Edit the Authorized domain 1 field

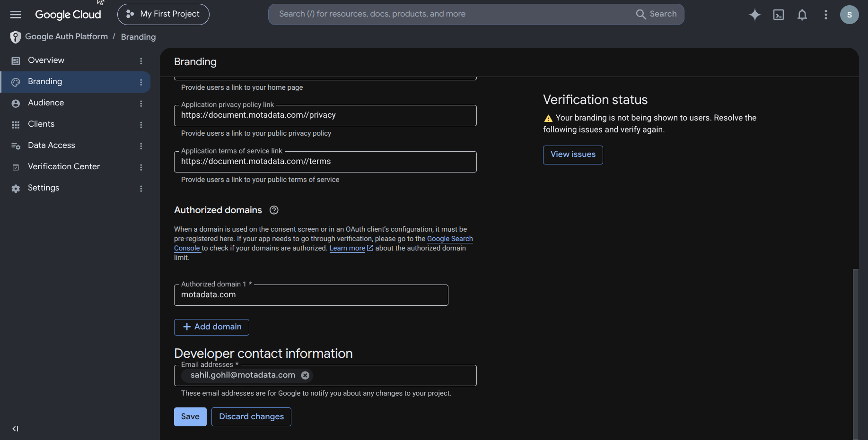coord(311,295)
